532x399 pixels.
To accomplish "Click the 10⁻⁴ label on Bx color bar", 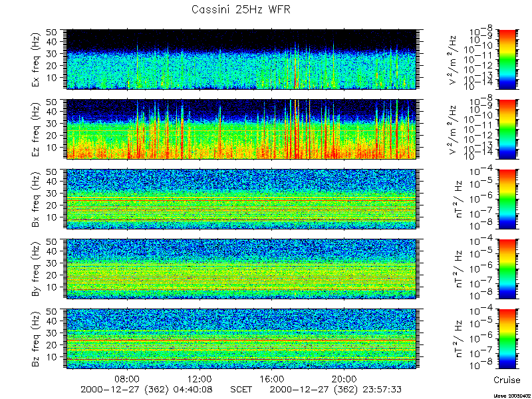I will (x=481, y=172).
